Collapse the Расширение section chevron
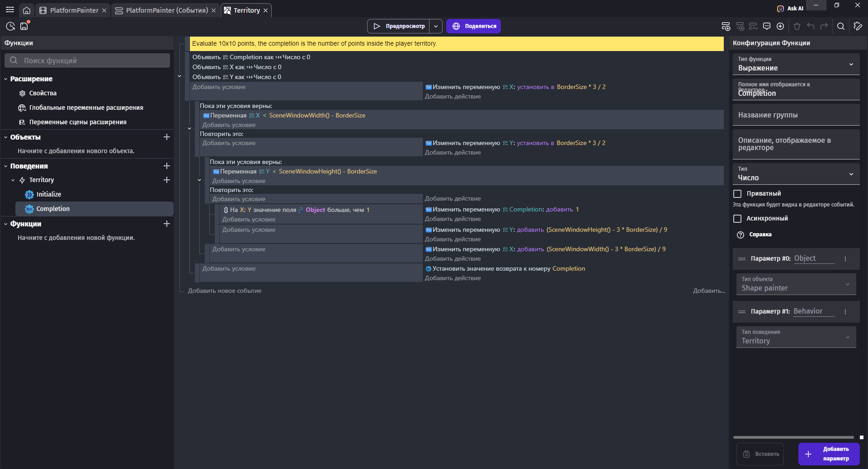This screenshot has height=469, width=868. (6, 79)
